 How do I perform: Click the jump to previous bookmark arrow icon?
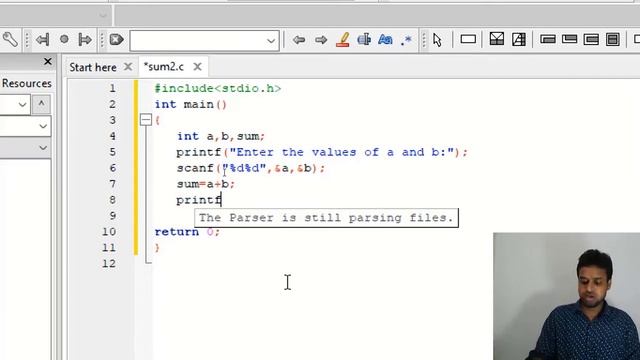coord(42,40)
